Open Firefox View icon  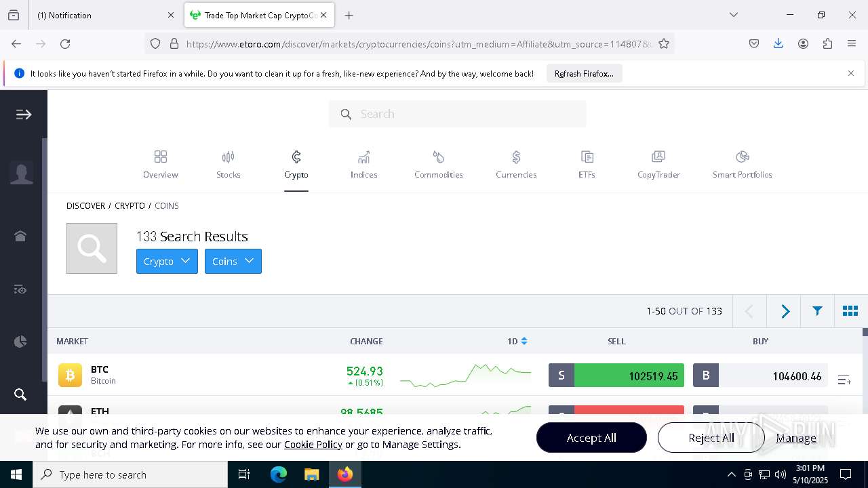[x=14, y=15]
